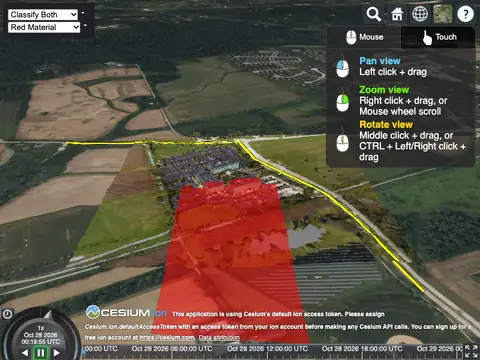Click the 'Pan view' help heading
The height and width of the screenshot is (360, 480).
point(380,61)
